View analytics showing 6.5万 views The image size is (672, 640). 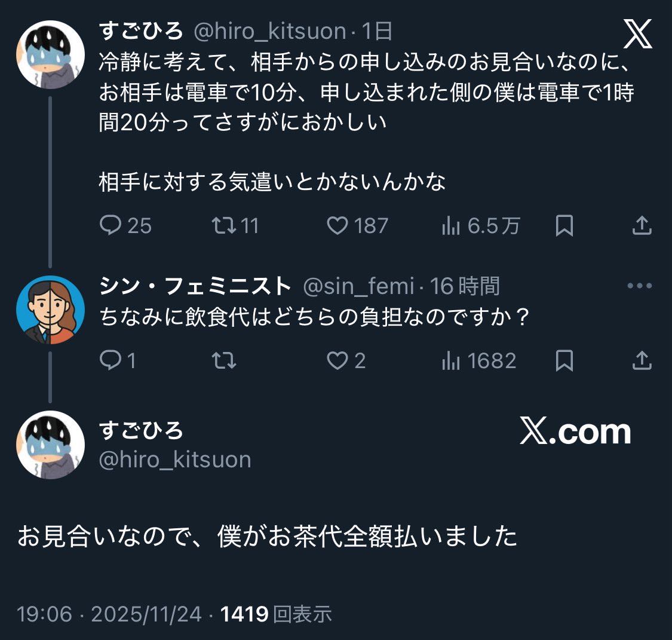450,225
